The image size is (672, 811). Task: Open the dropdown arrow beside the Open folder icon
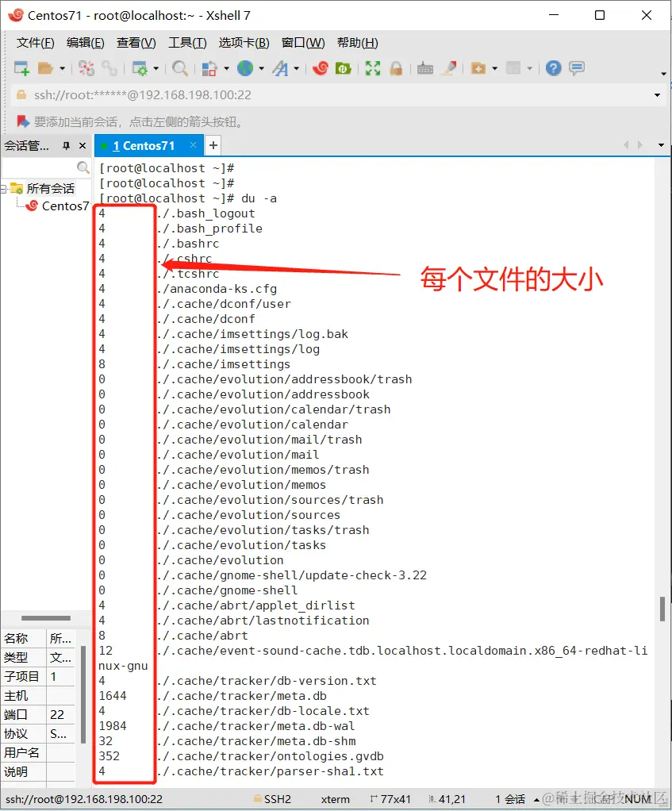[x=62, y=68]
